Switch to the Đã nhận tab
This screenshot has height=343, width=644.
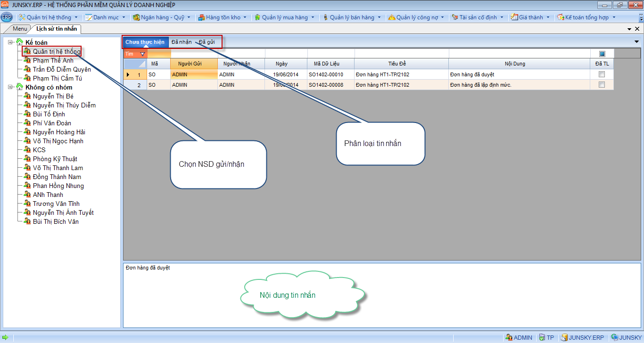[182, 42]
